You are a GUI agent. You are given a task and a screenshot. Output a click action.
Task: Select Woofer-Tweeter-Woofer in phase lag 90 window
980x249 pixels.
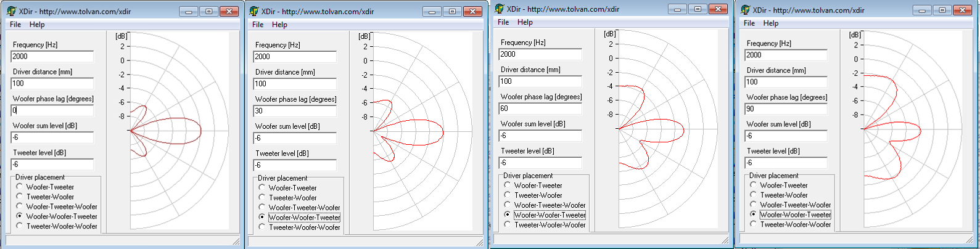click(791, 205)
